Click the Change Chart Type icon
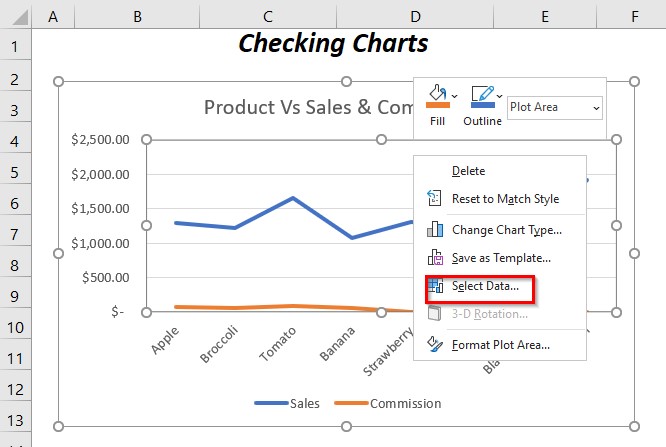666x447 pixels. (x=434, y=229)
